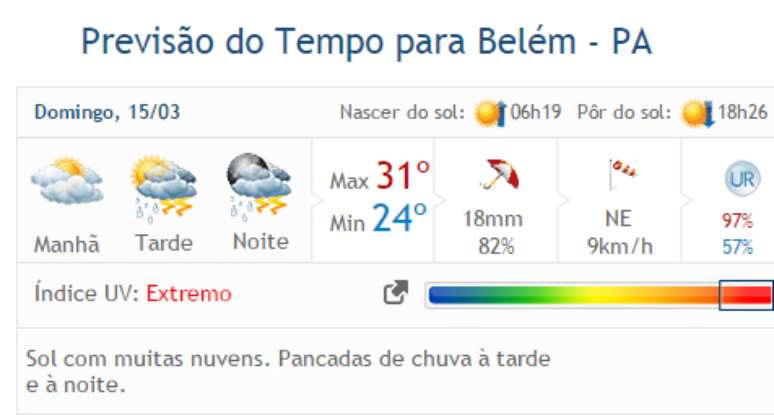Click the Min 24° temperature
Viewport: 774px width, 415px height.
(x=379, y=218)
